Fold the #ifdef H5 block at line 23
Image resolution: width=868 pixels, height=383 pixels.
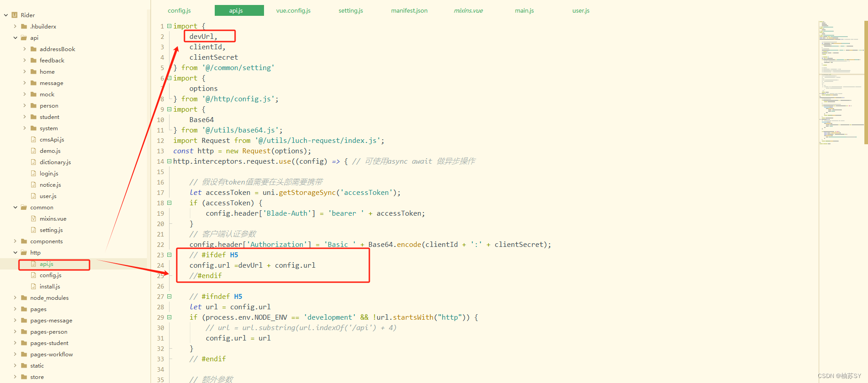pyautogui.click(x=170, y=255)
